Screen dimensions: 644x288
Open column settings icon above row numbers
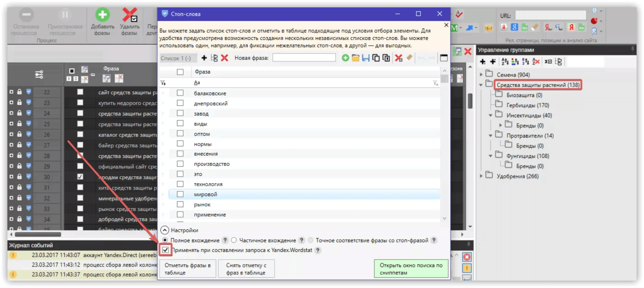tap(39, 74)
